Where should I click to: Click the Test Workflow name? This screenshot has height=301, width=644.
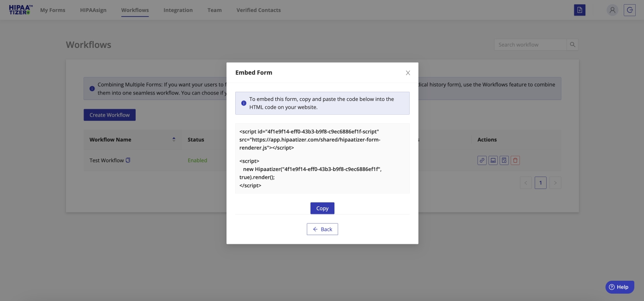(x=107, y=160)
